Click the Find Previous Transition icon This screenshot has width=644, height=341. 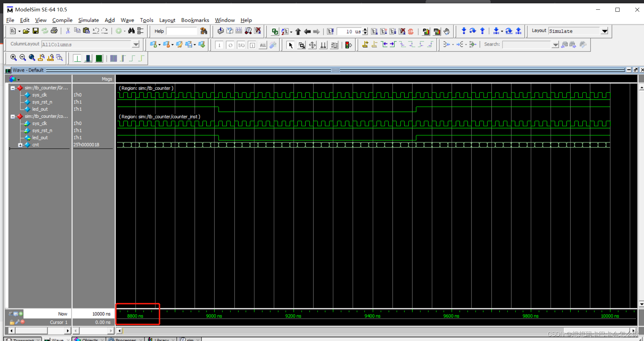coord(384,45)
